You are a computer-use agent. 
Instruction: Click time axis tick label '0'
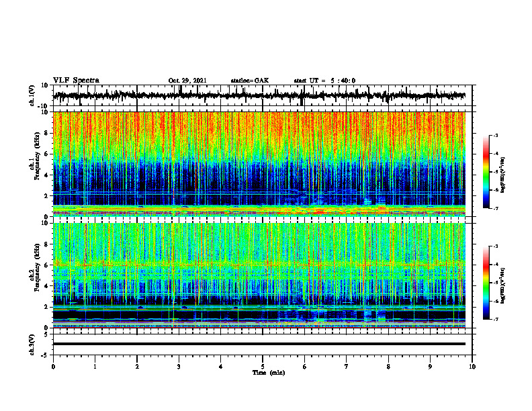point(53,367)
